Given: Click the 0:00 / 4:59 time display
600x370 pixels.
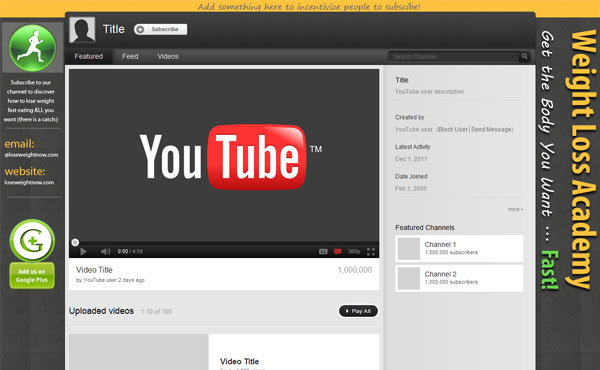Looking at the screenshot, I should pyautogui.click(x=130, y=251).
